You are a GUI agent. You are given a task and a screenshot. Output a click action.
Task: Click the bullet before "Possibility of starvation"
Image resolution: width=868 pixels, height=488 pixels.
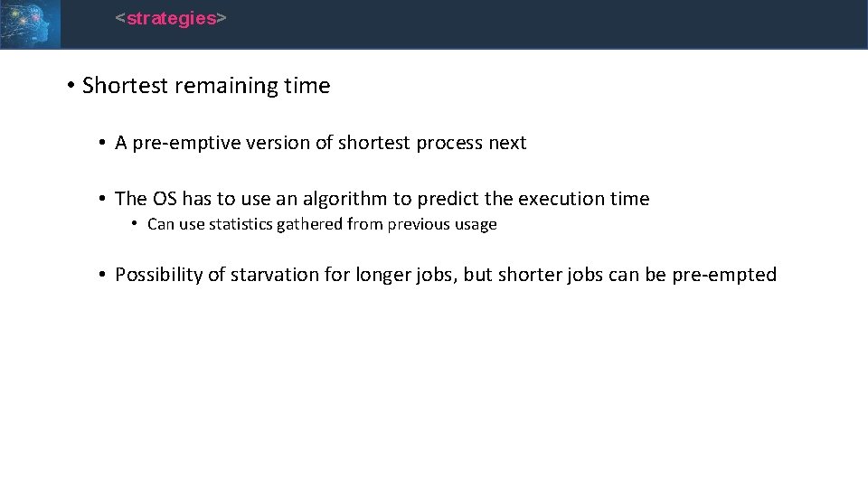(x=102, y=275)
